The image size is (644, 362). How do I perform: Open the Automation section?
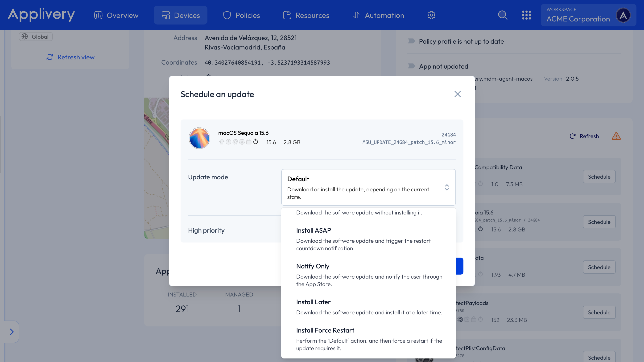coord(379,15)
